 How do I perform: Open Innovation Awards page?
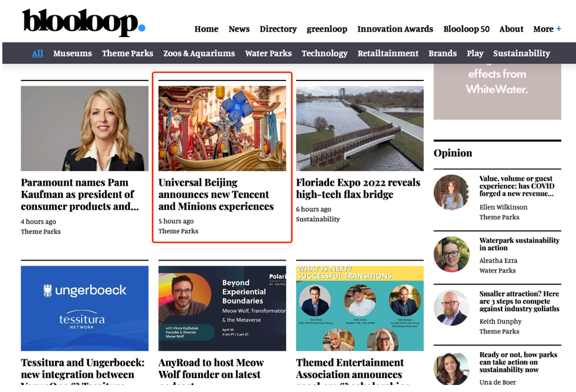point(395,29)
